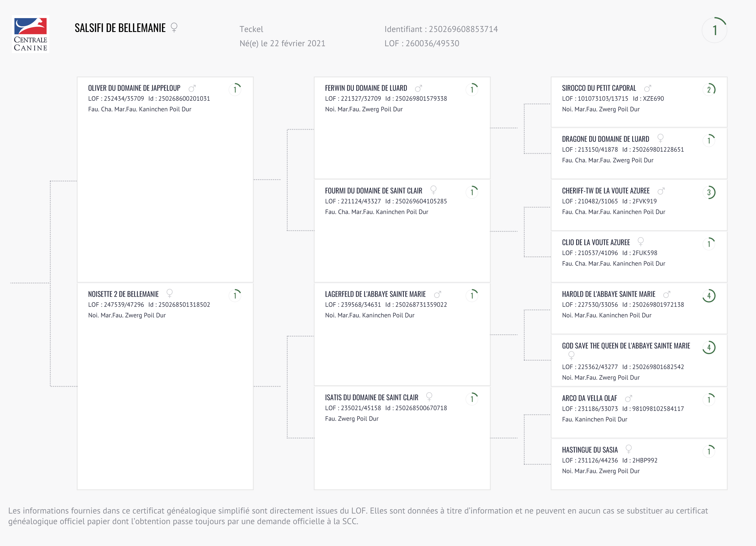Click the Identifiant number 250269608853714
The width and height of the screenshot is (756, 546).
(463, 29)
